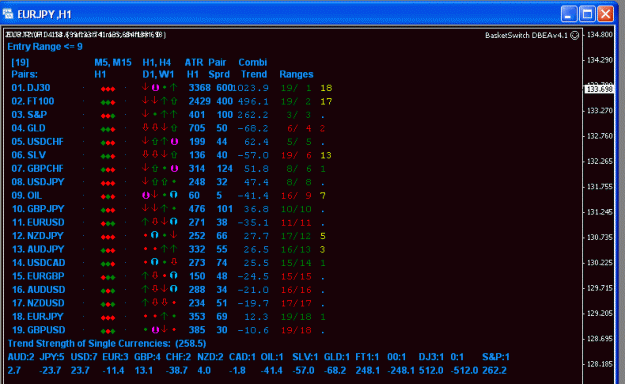
Task: Click the magenta U-turn symbol in GBPCHF row
Action: click(174, 168)
